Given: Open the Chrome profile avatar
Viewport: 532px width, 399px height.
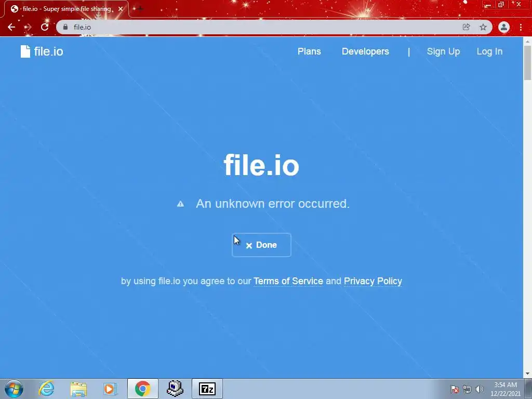Looking at the screenshot, I should pyautogui.click(x=504, y=27).
